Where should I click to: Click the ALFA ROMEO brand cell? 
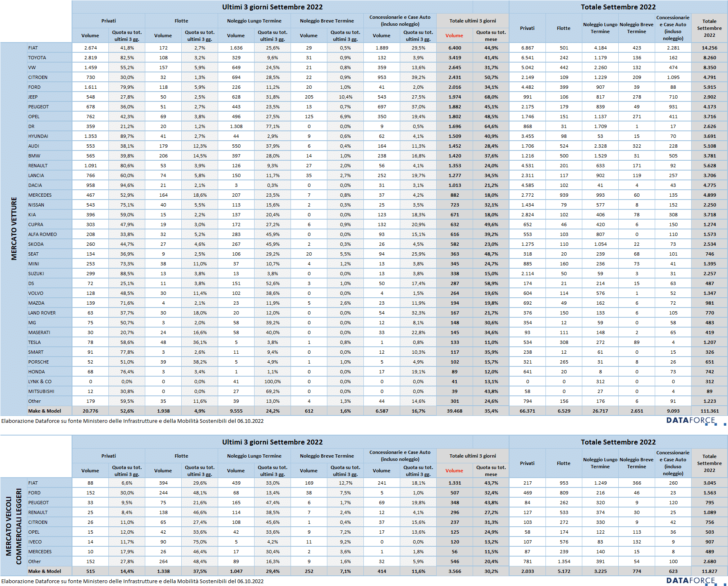[50, 234]
